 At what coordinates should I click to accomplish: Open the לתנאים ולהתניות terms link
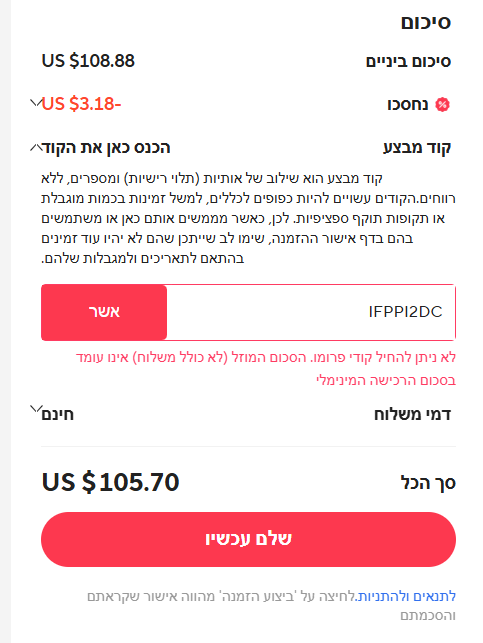click(x=406, y=596)
